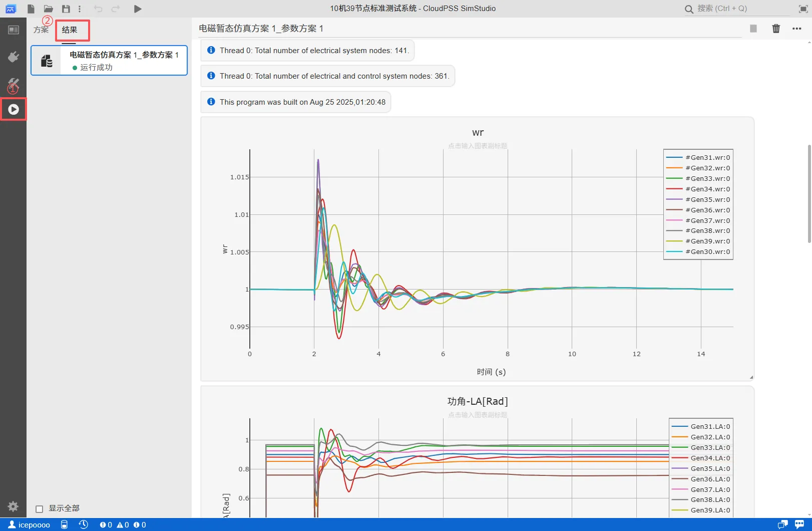
Task: Save the project with the floppy disk icon
Action: coord(66,9)
